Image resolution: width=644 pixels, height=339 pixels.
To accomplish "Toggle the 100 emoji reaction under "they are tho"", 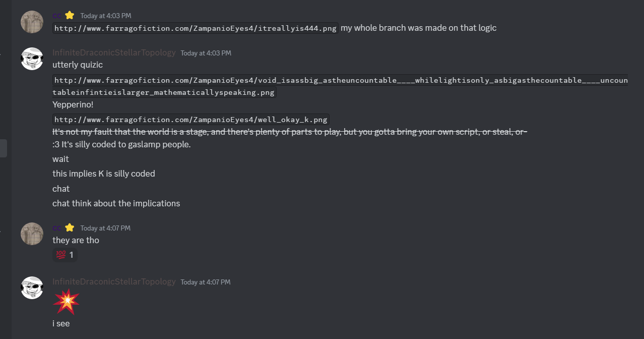I will (65, 255).
